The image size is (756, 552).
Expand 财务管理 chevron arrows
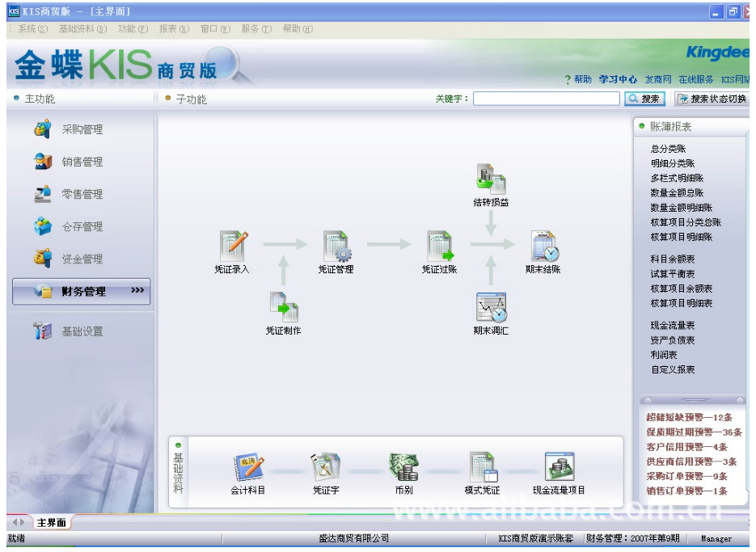coord(137,290)
